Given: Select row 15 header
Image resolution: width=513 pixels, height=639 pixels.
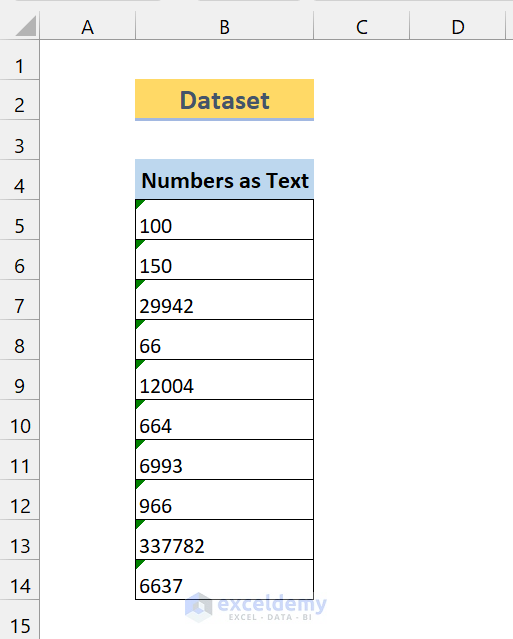Looking at the screenshot, I should (20, 619).
